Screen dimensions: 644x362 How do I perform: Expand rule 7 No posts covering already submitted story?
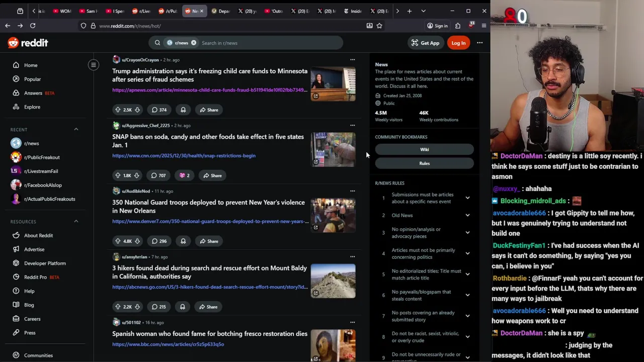coord(467,316)
